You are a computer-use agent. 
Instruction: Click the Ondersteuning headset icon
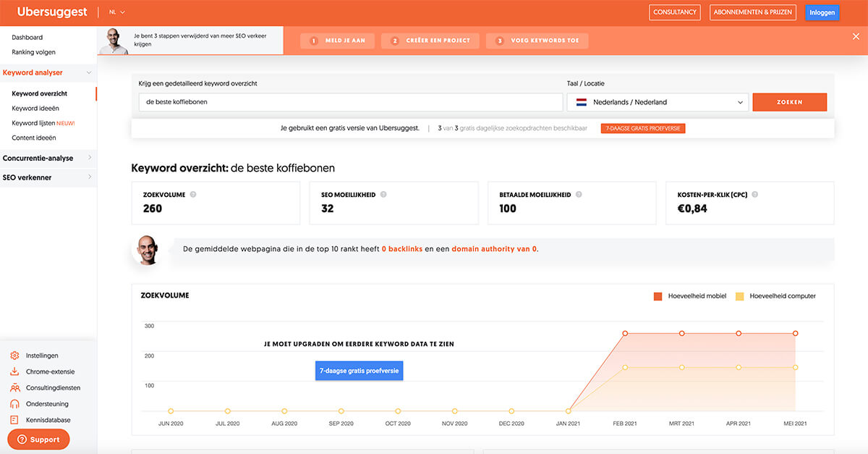pos(14,404)
